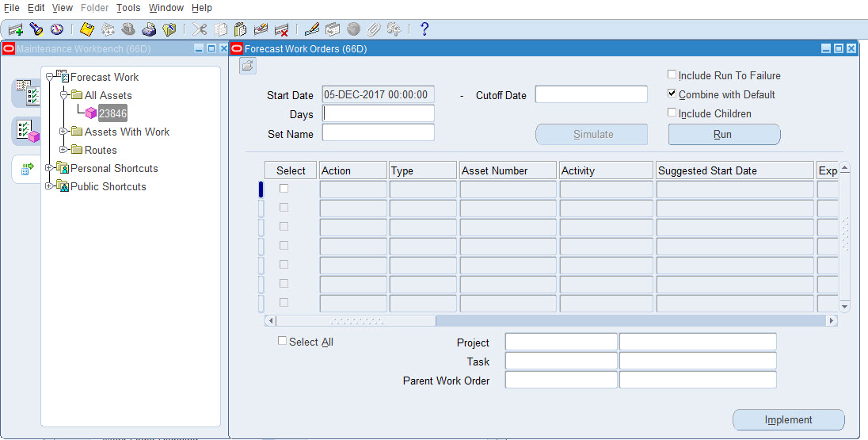Click the New record toolbar icon
Screen dimensions: 868x440
pos(16,29)
